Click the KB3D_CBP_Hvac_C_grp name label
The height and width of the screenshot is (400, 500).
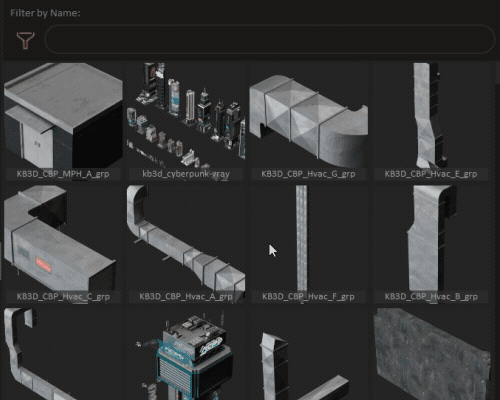(63, 297)
